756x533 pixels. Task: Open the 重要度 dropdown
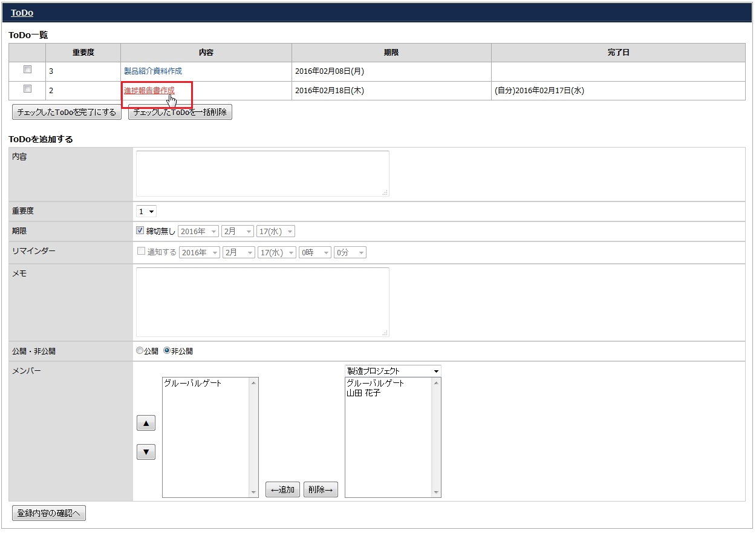point(146,211)
